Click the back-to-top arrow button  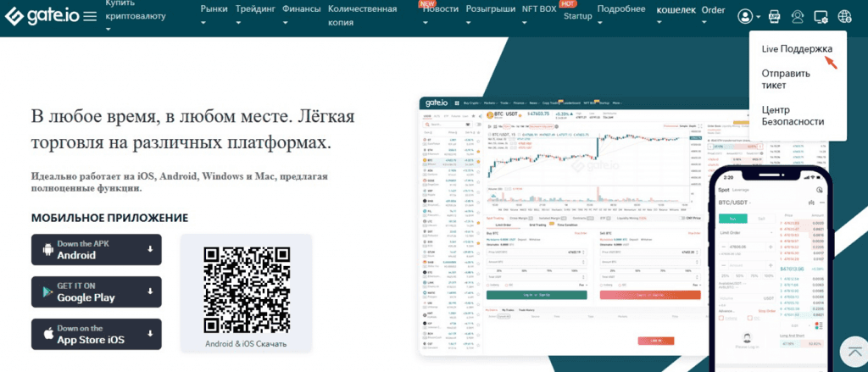(854, 351)
